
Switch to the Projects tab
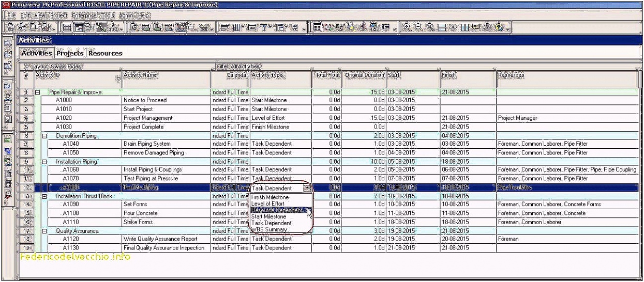click(70, 53)
